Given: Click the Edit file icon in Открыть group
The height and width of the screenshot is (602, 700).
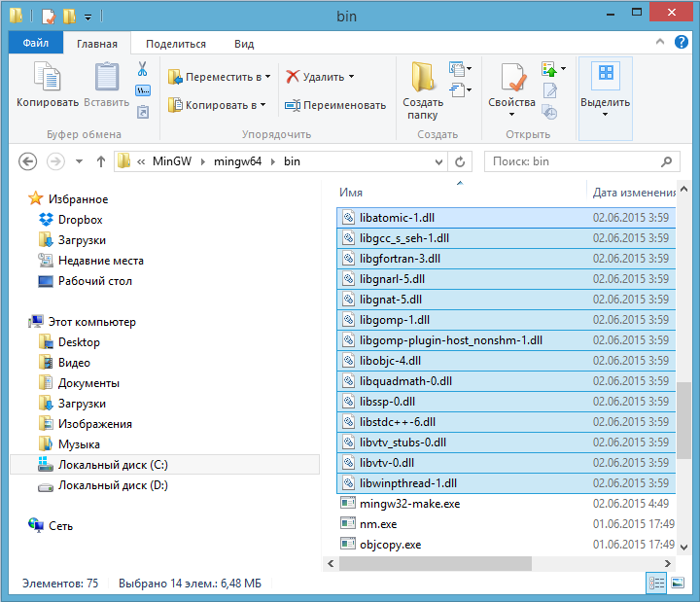Looking at the screenshot, I should pyautogui.click(x=549, y=90).
